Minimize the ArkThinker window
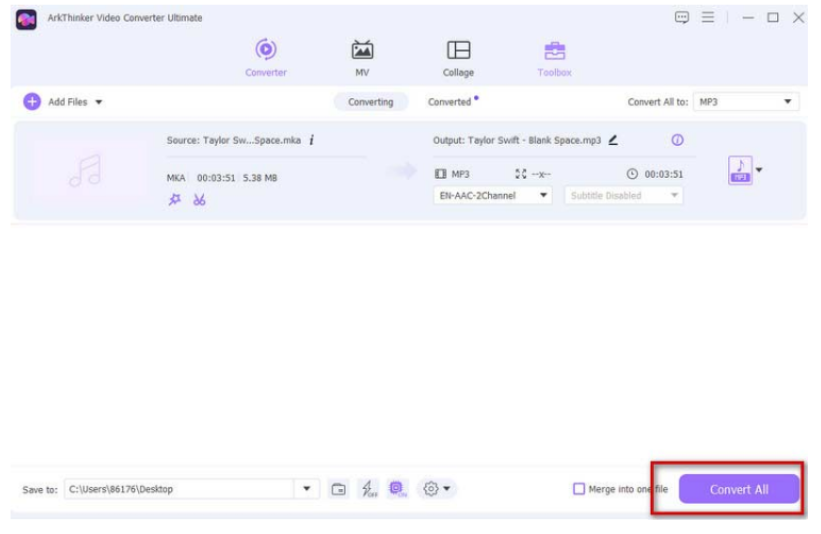The image size is (821, 534). 748,18
